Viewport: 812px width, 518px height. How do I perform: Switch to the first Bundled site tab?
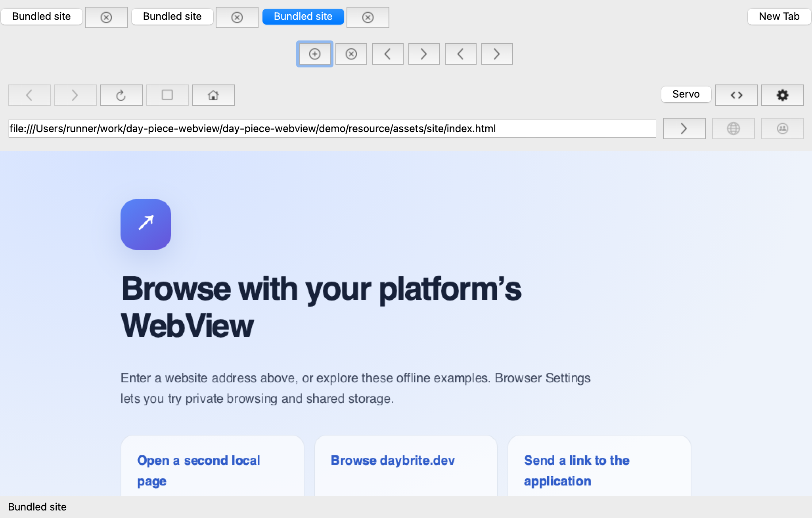(42, 17)
